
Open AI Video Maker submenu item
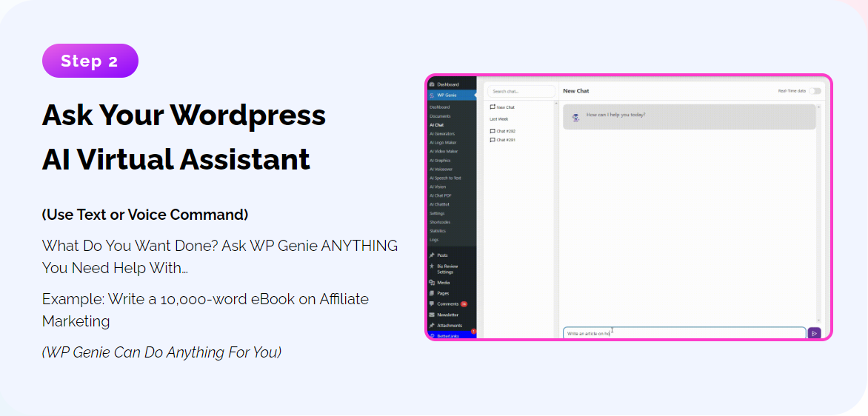pyautogui.click(x=444, y=151)
